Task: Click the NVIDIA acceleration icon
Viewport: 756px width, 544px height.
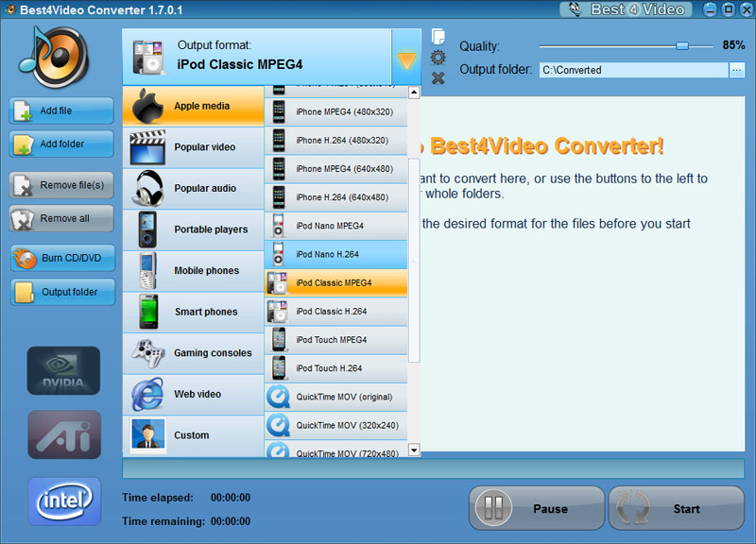Action: (x=63, y=370)
